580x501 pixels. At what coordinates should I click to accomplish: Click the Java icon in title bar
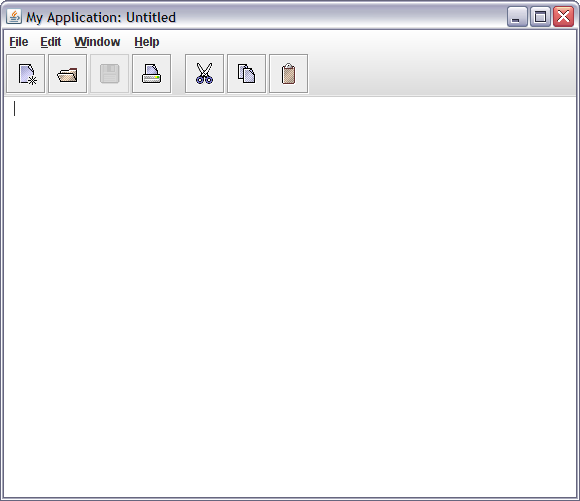point(14,17)
